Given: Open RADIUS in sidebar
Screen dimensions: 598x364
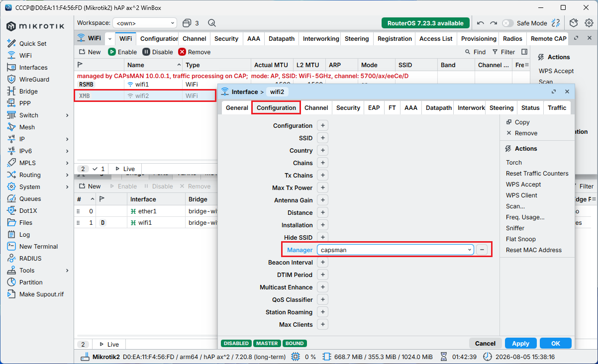Looking at the screenshot, I should (30, 258).
